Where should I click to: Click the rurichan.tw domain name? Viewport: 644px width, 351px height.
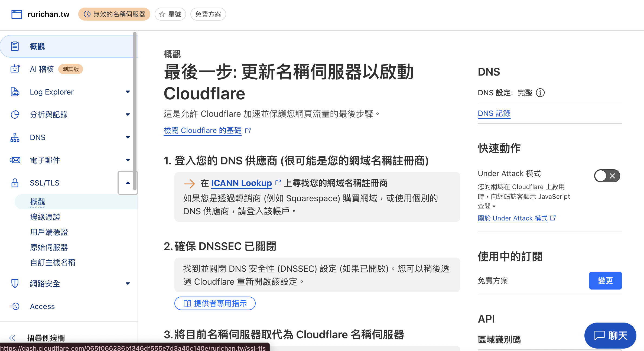(48, 14)
